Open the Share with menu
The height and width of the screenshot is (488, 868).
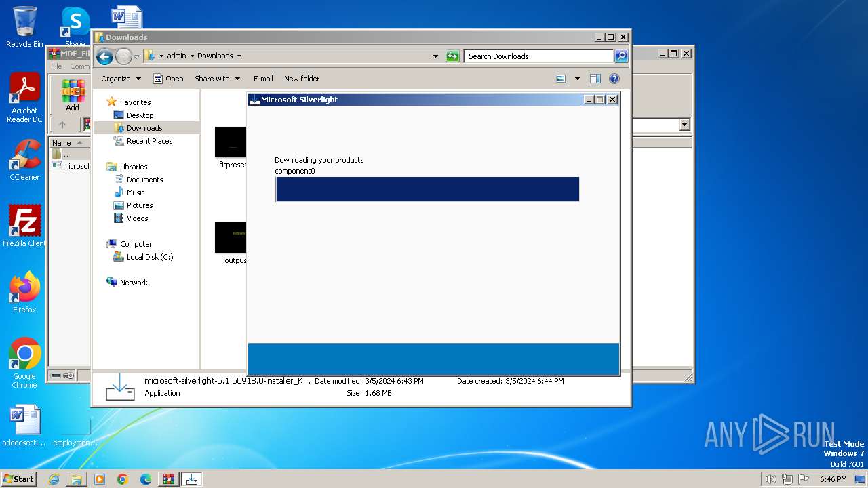[x=217, y=79]
